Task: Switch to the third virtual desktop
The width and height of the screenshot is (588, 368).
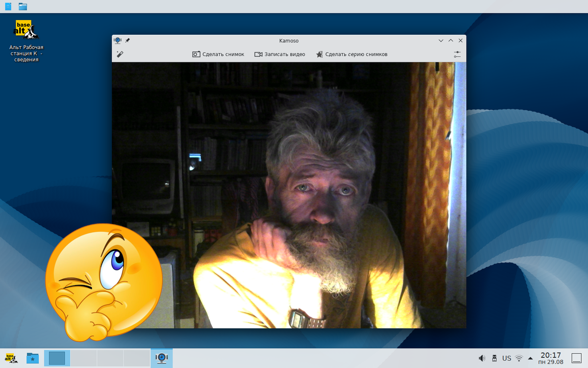Action: pyautogui.click(x=110, y=358)
